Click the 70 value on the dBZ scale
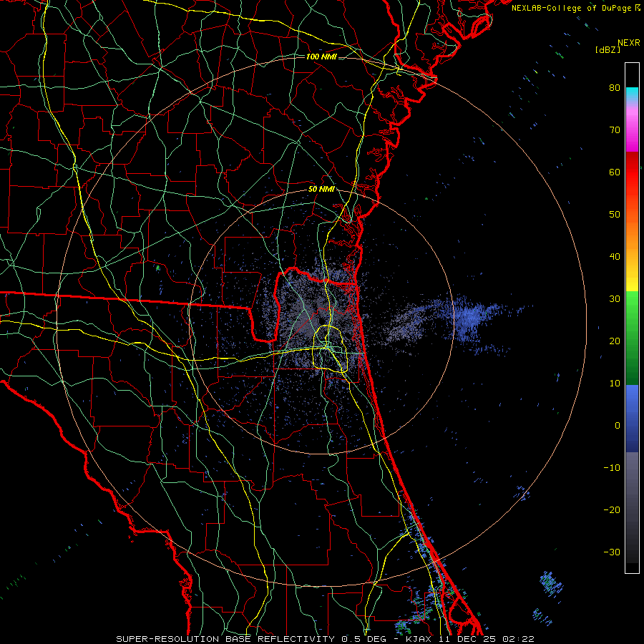This screenshot has height=644, width=644. (x=615, y=130)
